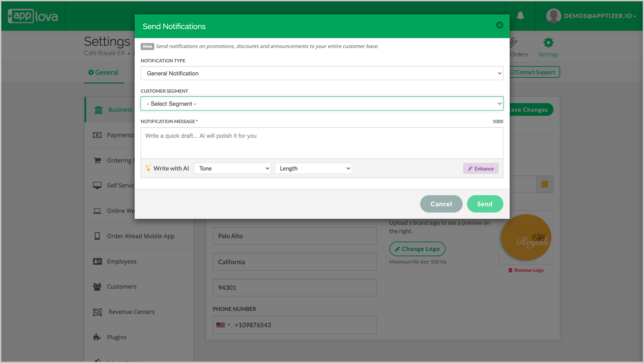Open the Tone dropdown
This screenshot has height=363, width=644.
point(232,168)
